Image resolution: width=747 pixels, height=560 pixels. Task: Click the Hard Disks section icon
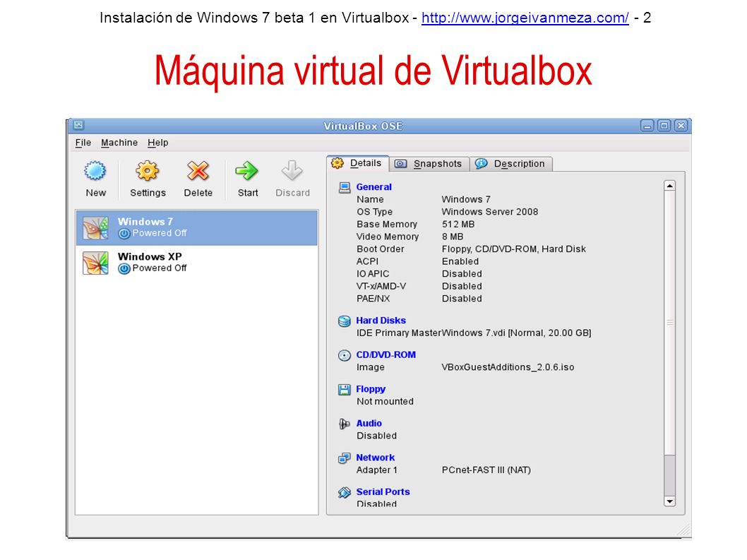pyautogui.click(x=345, y=321)
